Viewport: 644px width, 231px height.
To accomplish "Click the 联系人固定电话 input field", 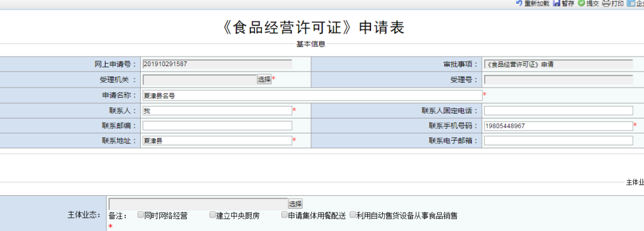I will [559, 110].
